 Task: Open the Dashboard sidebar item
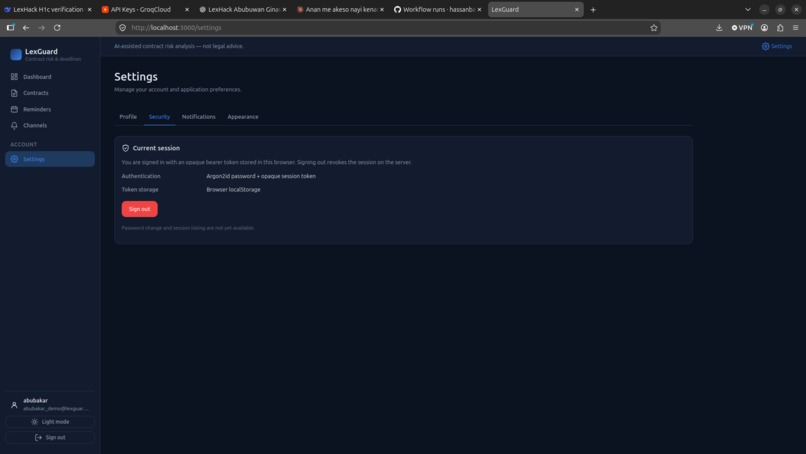50,77
